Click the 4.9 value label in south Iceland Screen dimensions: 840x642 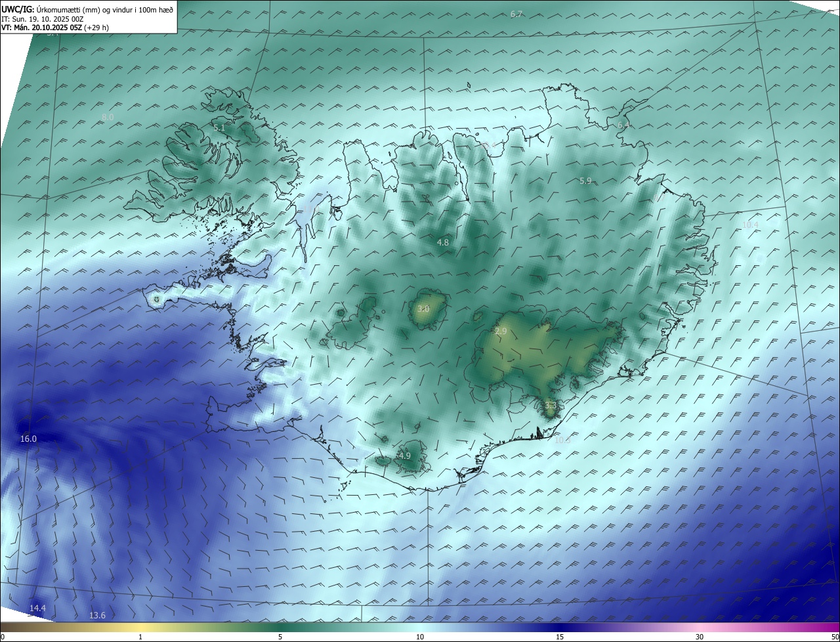point(404,456)
